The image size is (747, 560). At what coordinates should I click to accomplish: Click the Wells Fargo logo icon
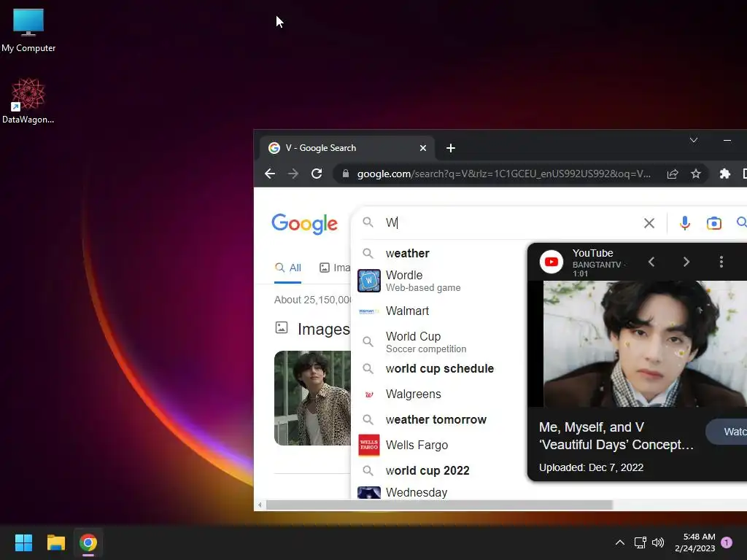tap(368, 446)
